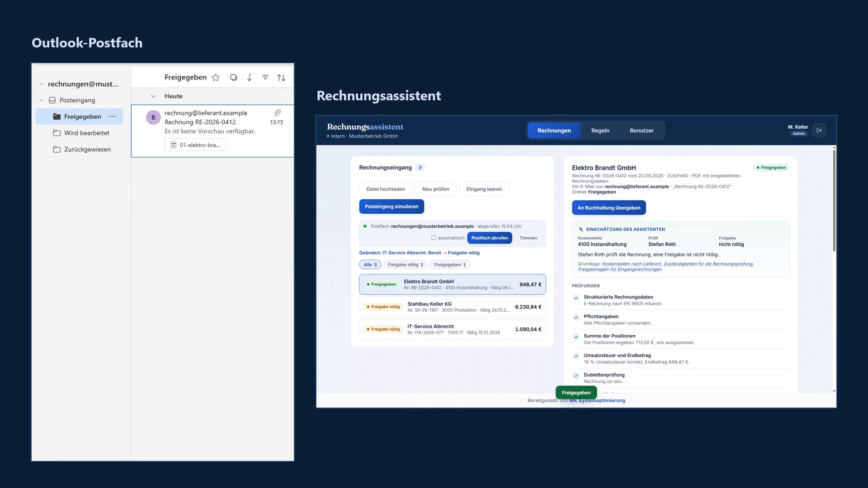Star the Freigegeben folder as favorite
868x488 pixels.
click(216, 77)
